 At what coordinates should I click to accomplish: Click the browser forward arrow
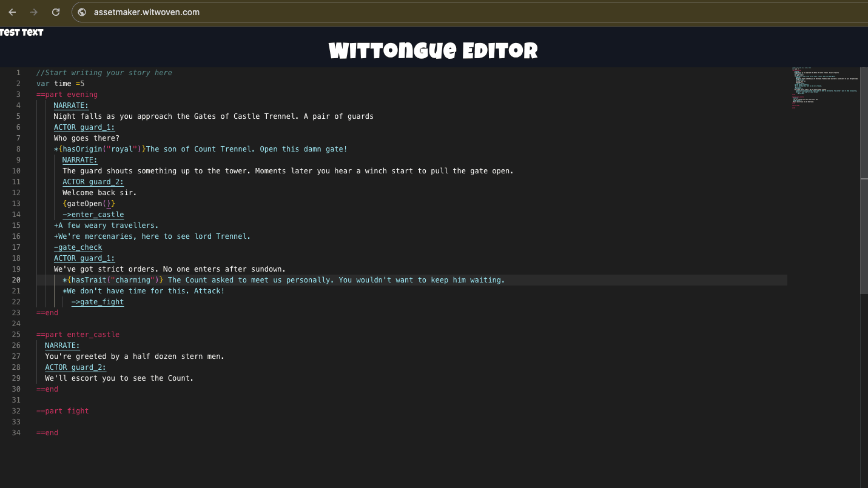click(x=34, y=12)
